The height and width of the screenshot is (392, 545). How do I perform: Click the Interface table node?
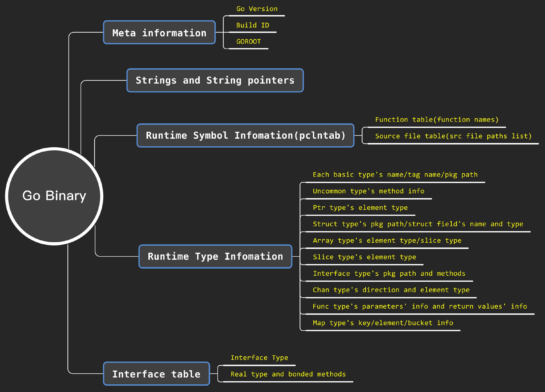point(156,374)
